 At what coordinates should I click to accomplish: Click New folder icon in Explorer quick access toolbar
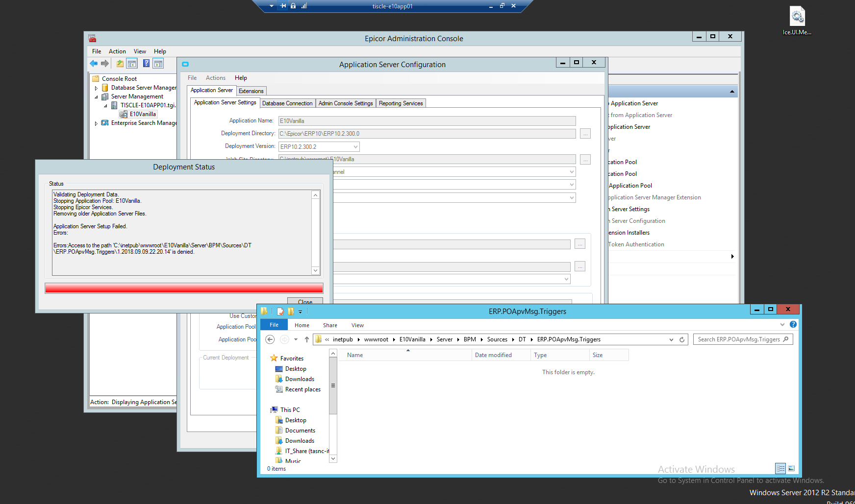click(291, 312)
